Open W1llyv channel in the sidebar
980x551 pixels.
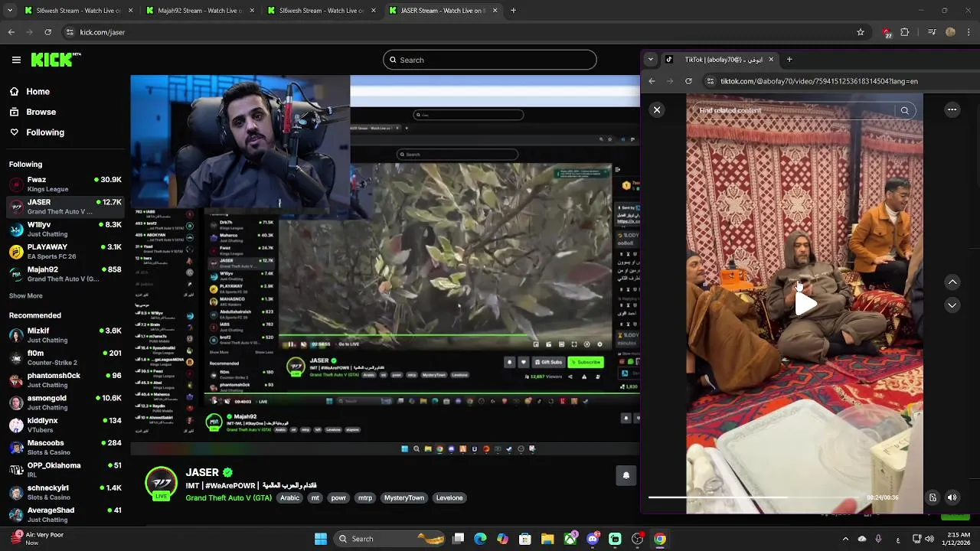click(x=65, y=229)
